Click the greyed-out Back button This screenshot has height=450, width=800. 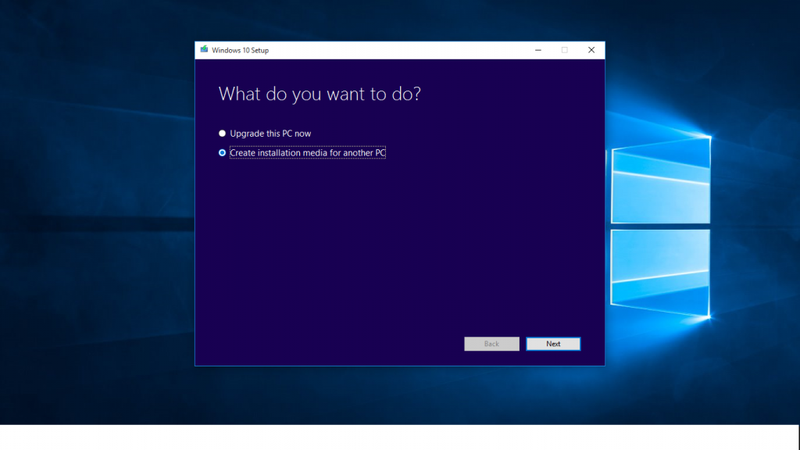(x=492, y=344)
